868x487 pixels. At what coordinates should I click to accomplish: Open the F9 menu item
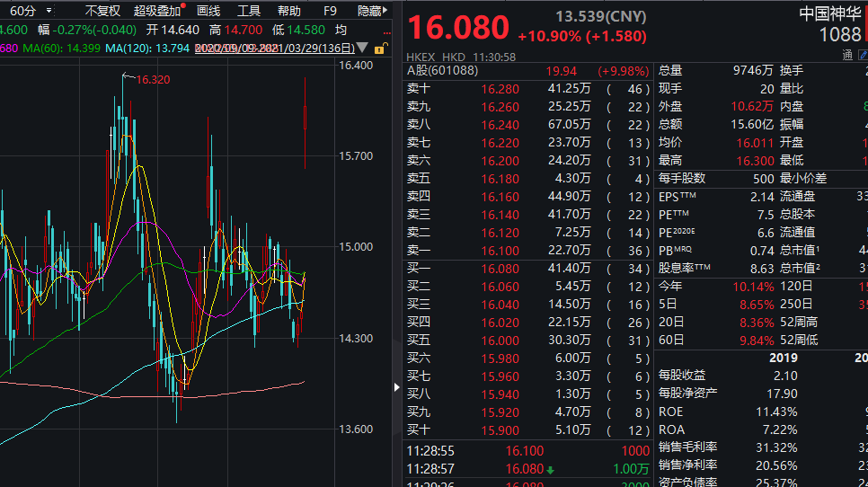tap(330, 11)
